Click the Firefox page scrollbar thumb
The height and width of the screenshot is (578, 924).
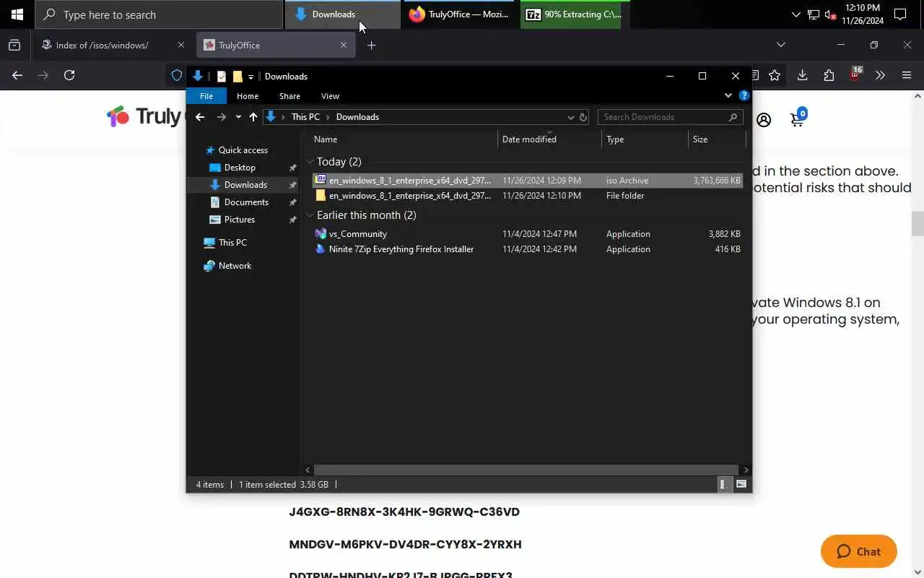[918, 224]
